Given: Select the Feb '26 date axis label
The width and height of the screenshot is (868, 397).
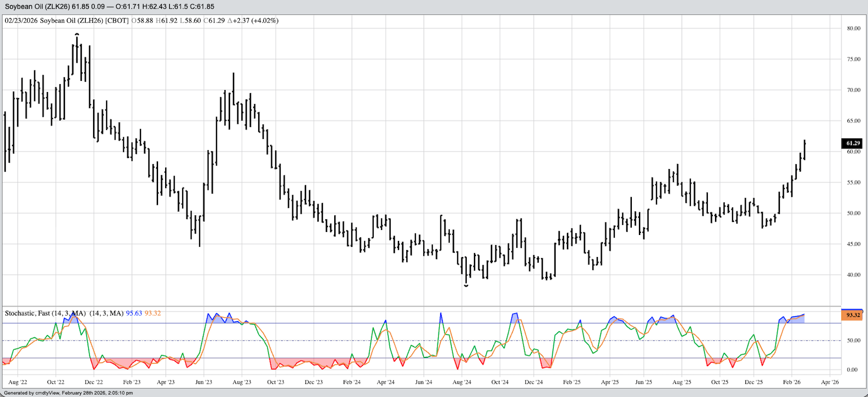Looking at the screenshot, I should (791, 382).
